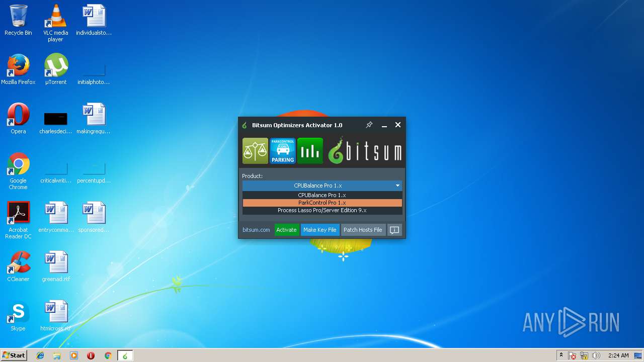The image size is (644, 362).
Task: Click the Patch Hosts File button
Action: click(x=363, y=230)
